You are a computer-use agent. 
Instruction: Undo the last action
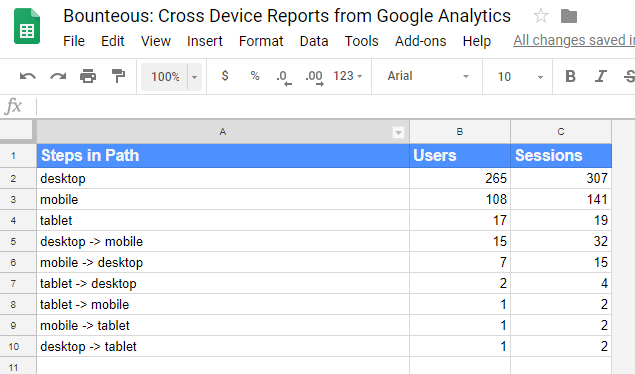[x=28, y=76]
